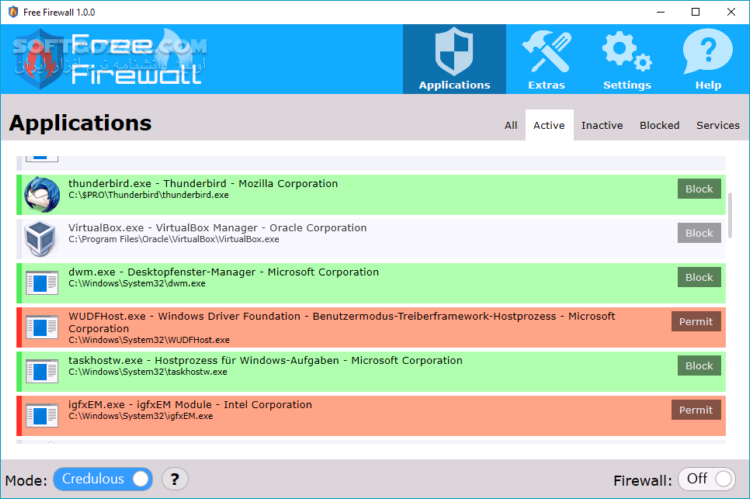
Task: Select the dwm.exe Desktopfenster-Manager title
Action: click(223, 272)
